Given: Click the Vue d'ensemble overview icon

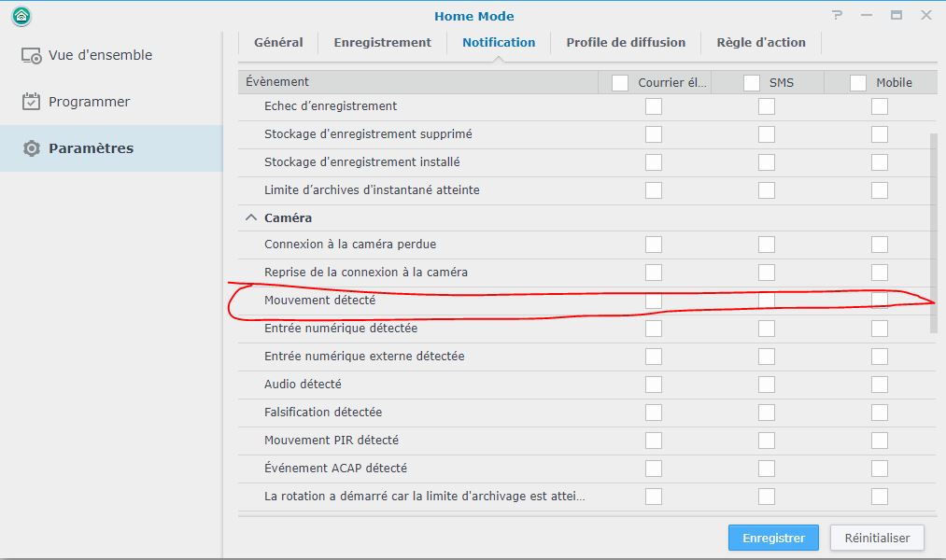Looking at the screenshot, I should 32,55.
